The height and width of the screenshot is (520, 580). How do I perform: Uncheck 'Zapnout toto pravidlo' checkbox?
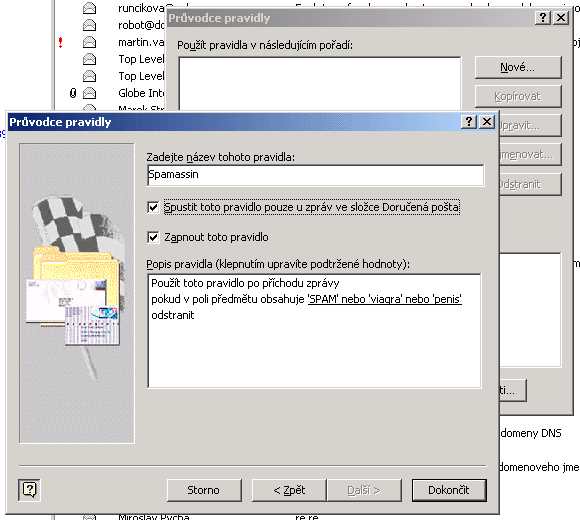[153, 237]
